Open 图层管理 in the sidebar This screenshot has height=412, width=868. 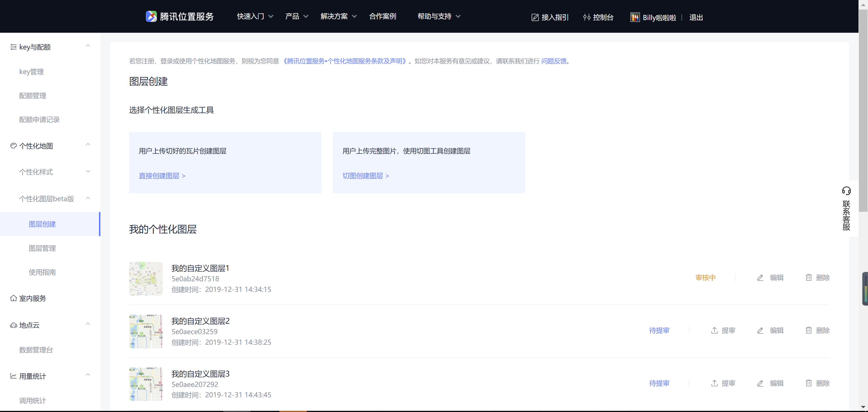(x=42, y=248)
